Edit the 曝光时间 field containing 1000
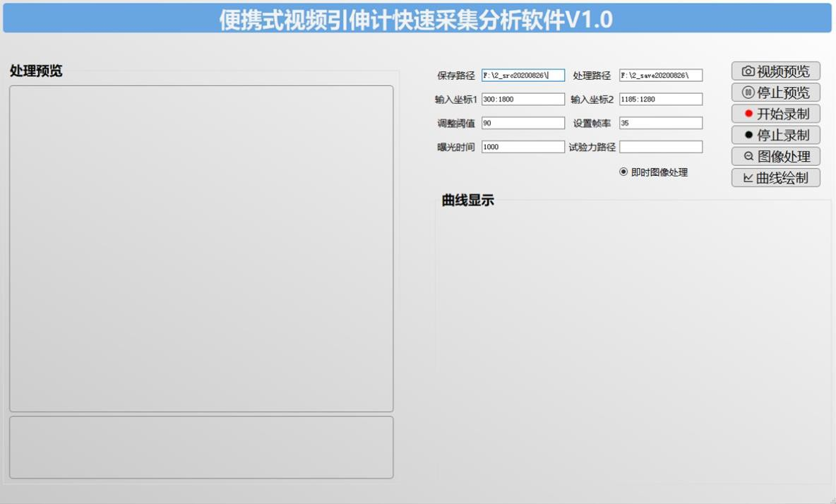 (x=522, y=147)
